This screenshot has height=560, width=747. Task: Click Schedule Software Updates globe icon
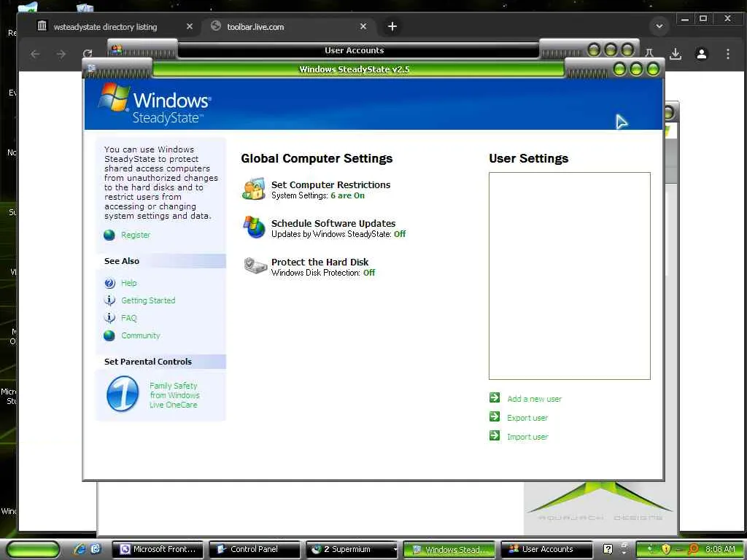tap(254, 227)
